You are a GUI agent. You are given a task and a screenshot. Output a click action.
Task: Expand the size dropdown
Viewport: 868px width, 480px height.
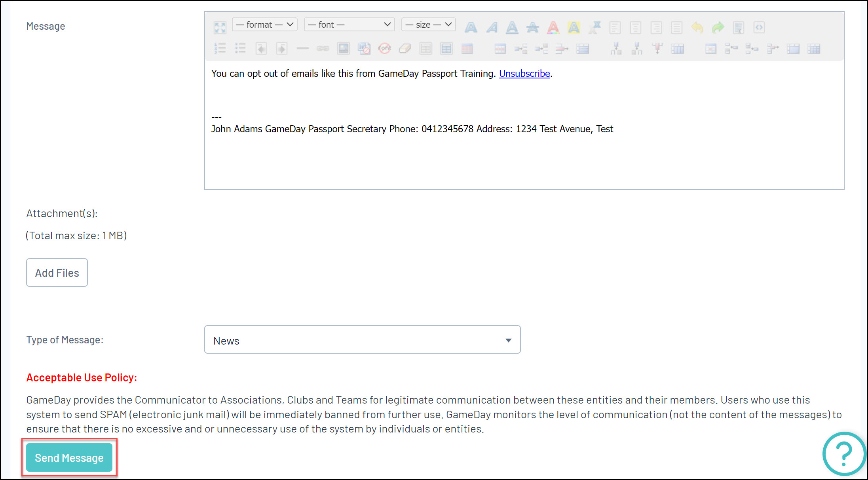pos(428,25)
